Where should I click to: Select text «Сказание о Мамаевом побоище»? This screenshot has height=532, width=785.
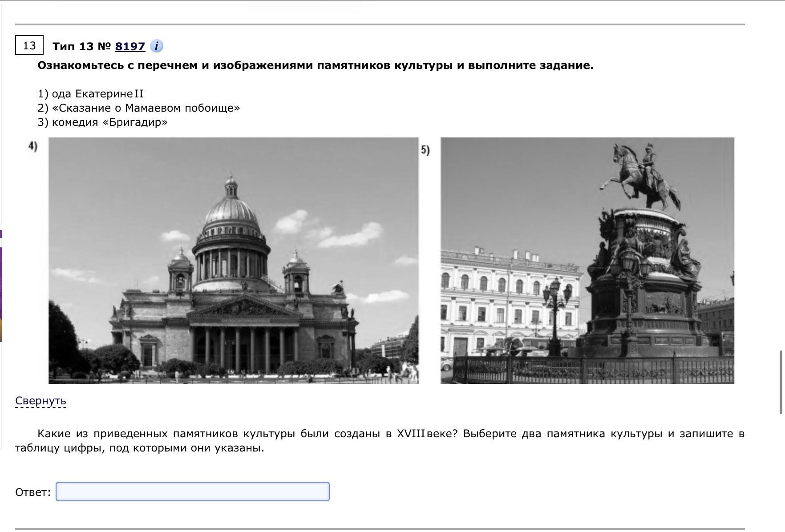[146, 108]
